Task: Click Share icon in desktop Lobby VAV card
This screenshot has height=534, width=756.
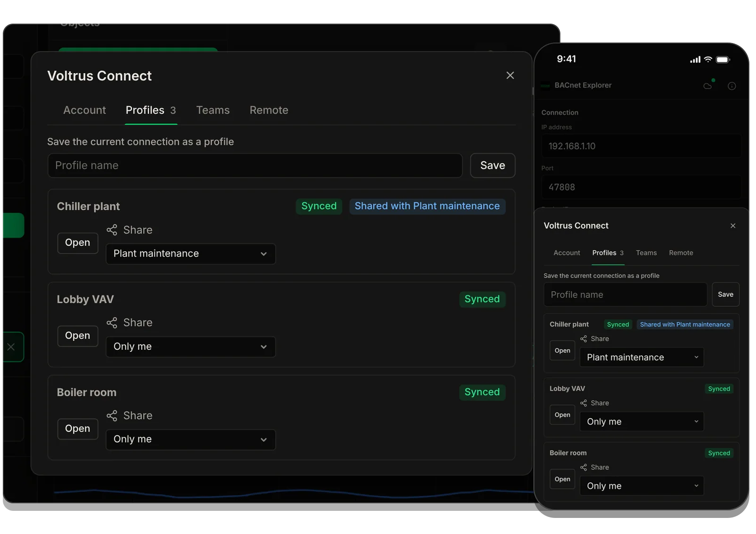Action: tap(112, 323)
